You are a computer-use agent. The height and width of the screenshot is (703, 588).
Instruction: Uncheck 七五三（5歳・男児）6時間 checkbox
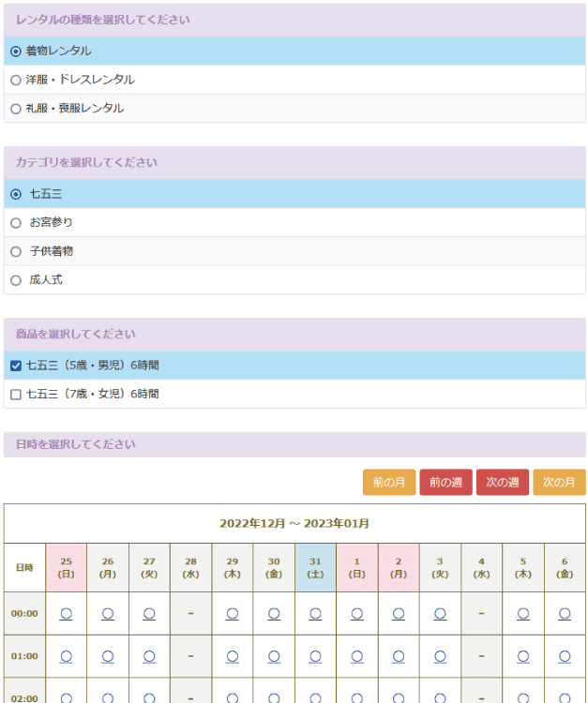pos(16,366)
